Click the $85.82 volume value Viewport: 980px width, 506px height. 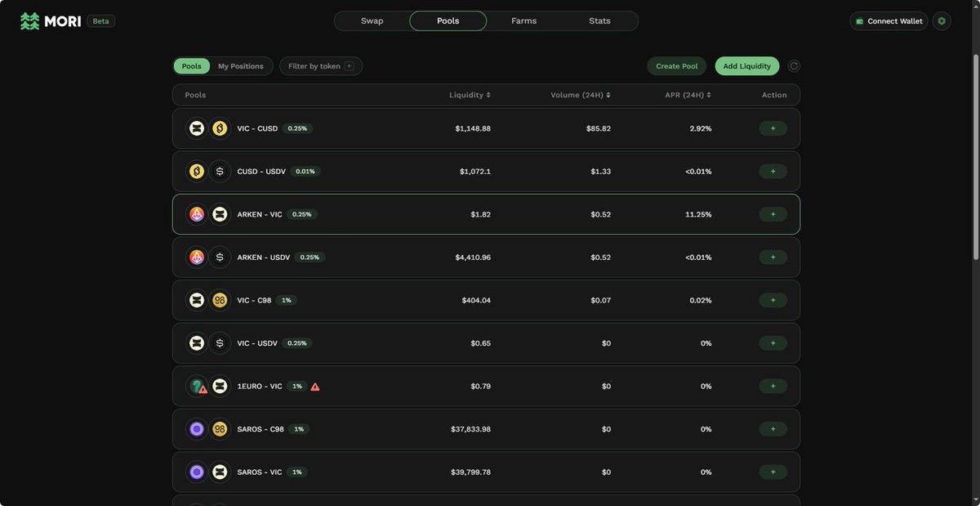[599, 128]
